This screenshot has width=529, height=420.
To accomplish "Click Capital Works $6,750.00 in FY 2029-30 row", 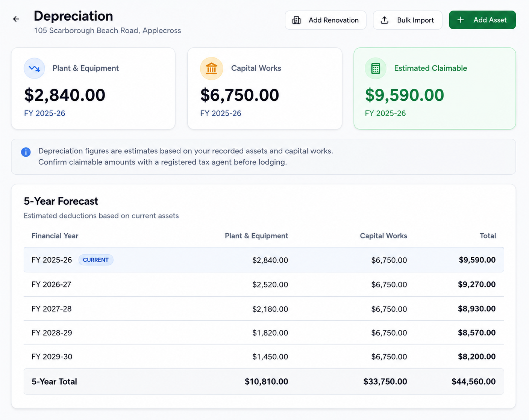I will [x=389, y=357].
